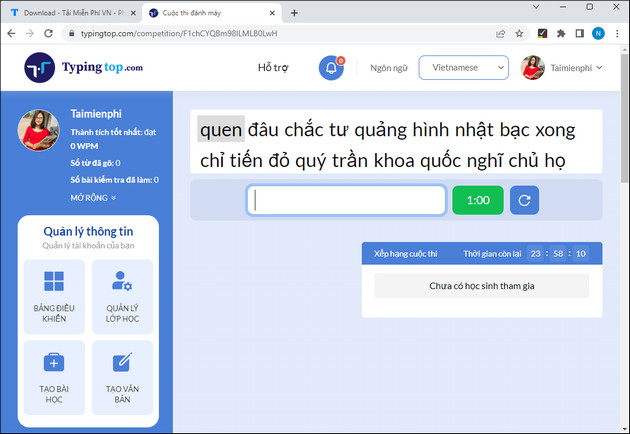The width and height of the screenshot is (630, 434).
Task: Click into the typing input field
Action: [x=346, y=200]
